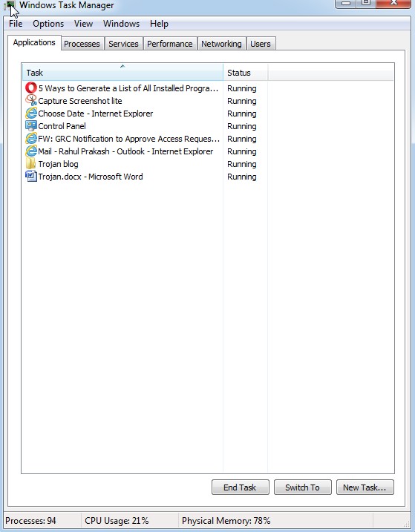The height and width of the screenshot is (532, 415).
Task: Click the Opera icon beside 5 Ways task
Action: coord(31,88)
